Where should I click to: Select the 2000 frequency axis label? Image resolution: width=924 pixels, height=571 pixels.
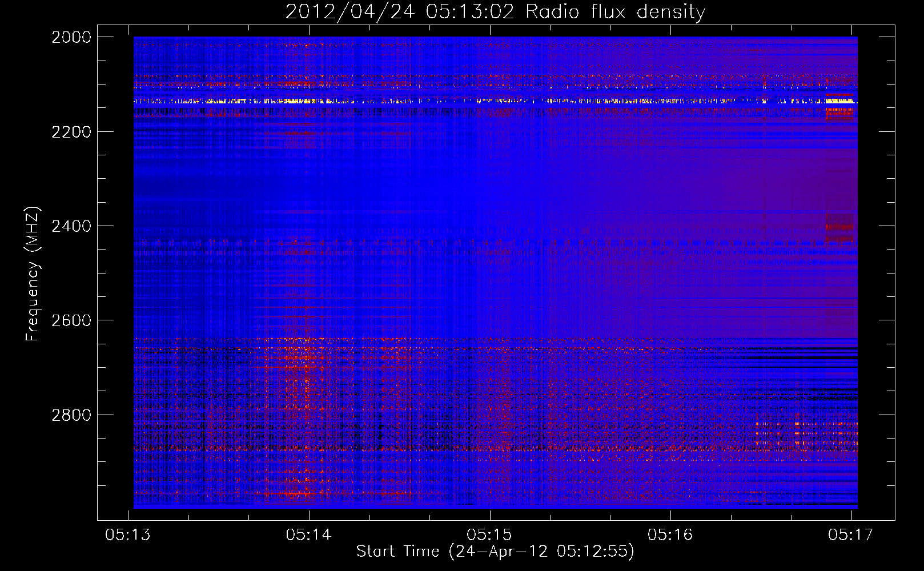[71, 37]
